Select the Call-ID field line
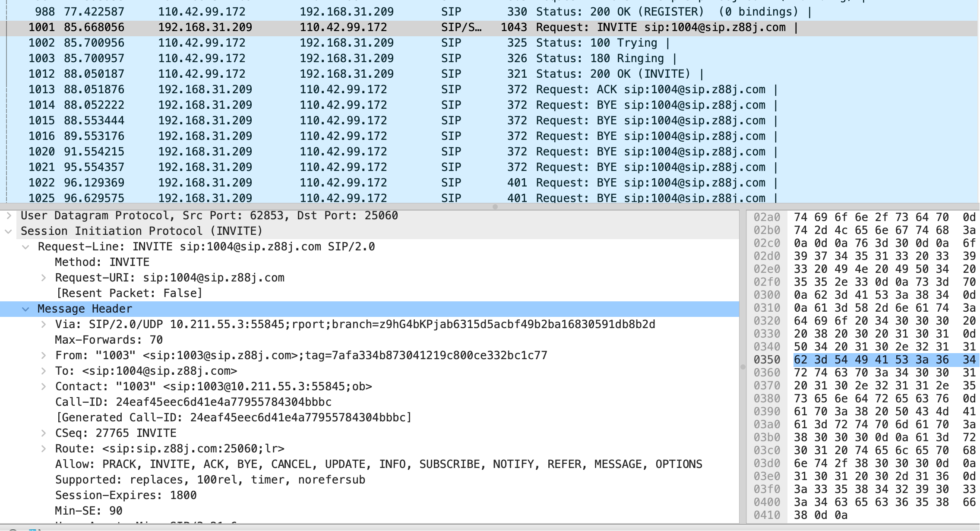 [x=193, y=402]
